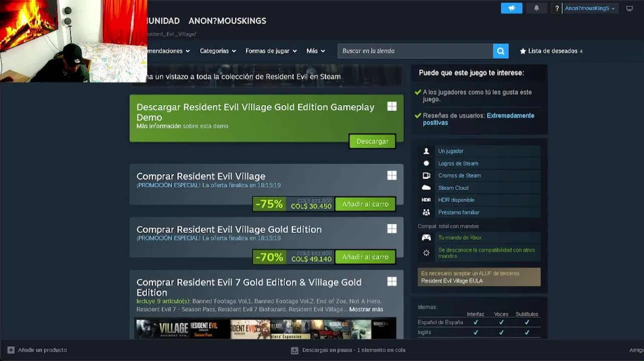Open the notifications bell
The height and width of the screenshot is (361, 644).
[536, 9]
